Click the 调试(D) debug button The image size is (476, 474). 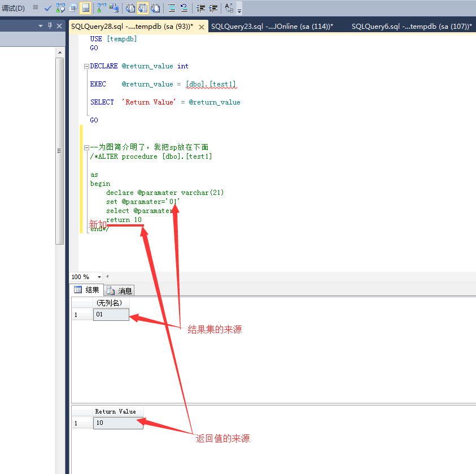13,8
